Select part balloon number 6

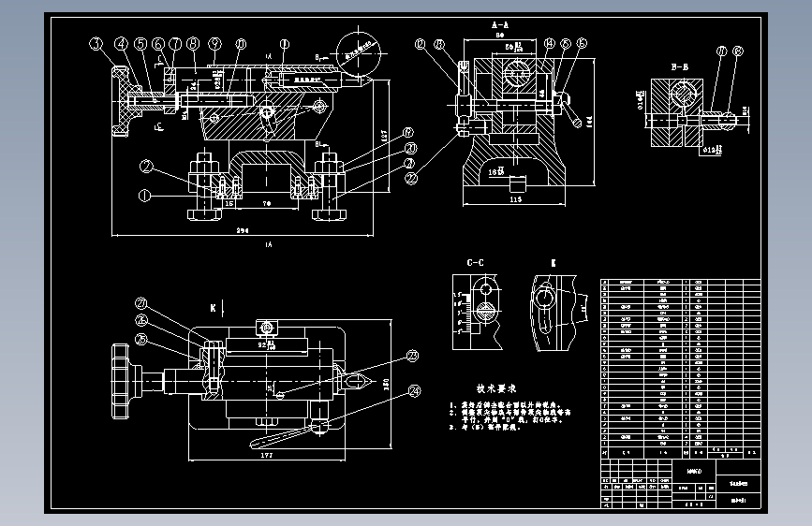158,44
